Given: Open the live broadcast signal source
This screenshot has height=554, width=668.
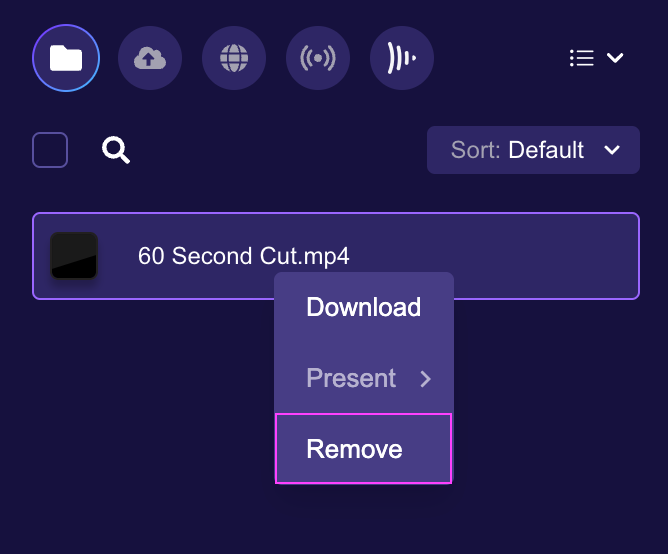Looking at the screenshot, I should tap(318, 58).
